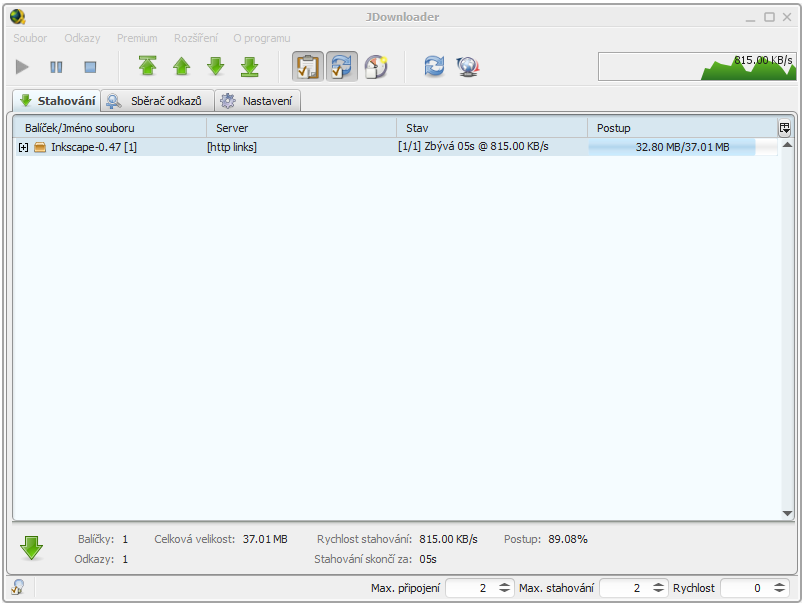Adjust the Max. stahování spinner arrows
Image resolution: width=807 pixels, height=608 pixels.
[x=659, y=588]
